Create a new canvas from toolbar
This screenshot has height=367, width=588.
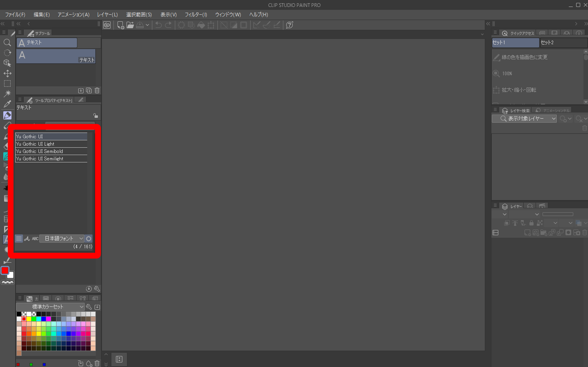coord(120,25)
